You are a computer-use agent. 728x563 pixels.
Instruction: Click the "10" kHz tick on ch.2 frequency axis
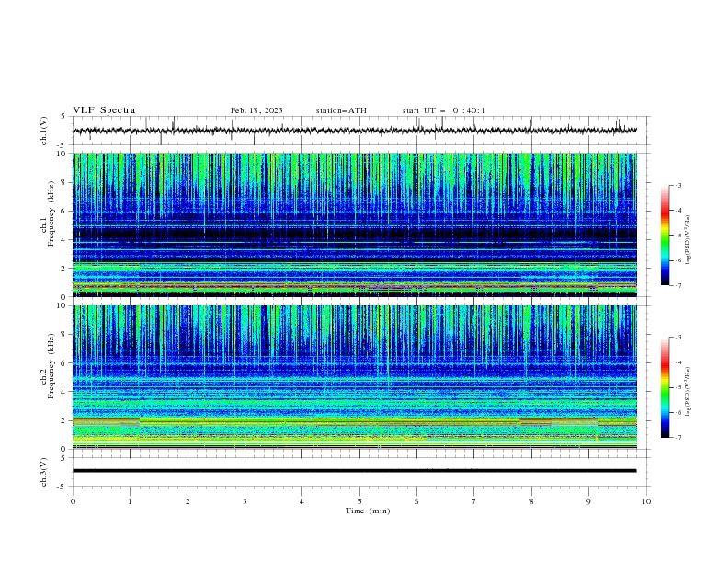click(62, 305)
